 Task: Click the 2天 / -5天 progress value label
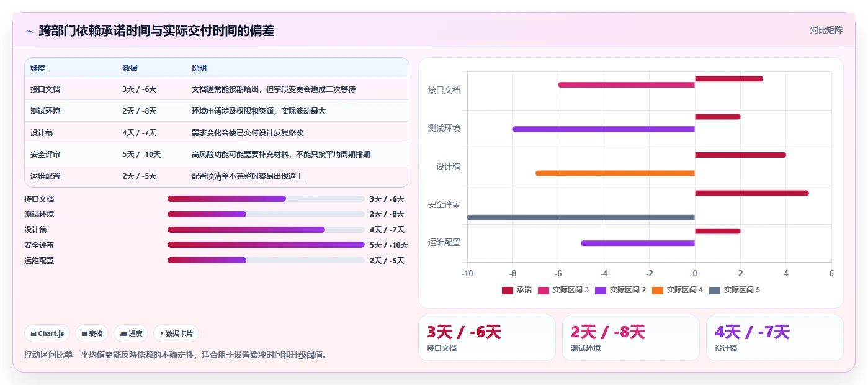click(x=387, y=261)
